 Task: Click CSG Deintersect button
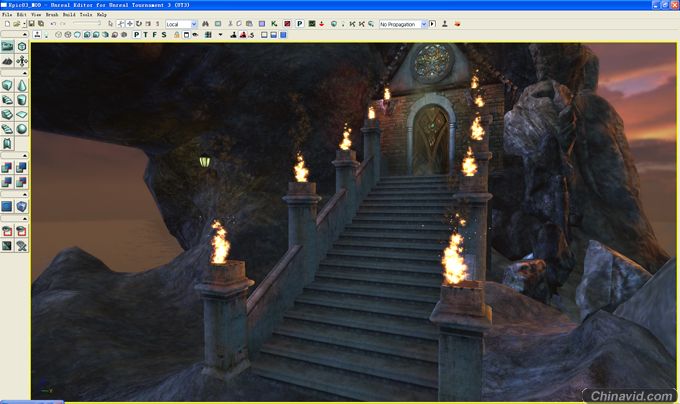click(x=22, y=182)
